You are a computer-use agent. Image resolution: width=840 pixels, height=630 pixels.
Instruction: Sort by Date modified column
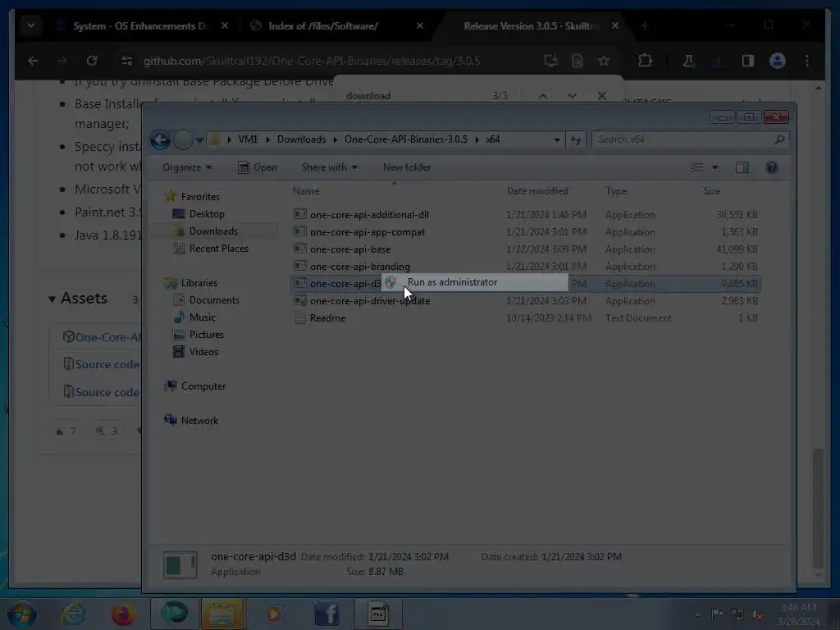[x=537, y=191]
